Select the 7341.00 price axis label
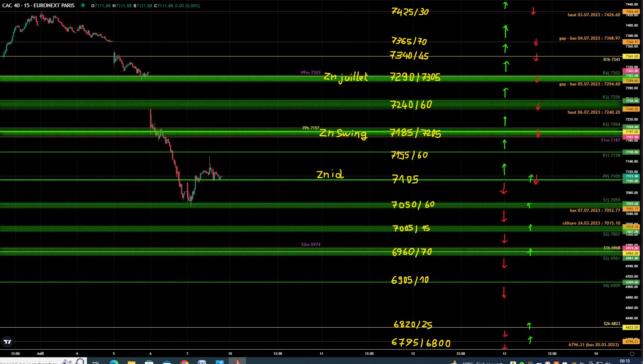 632,56
